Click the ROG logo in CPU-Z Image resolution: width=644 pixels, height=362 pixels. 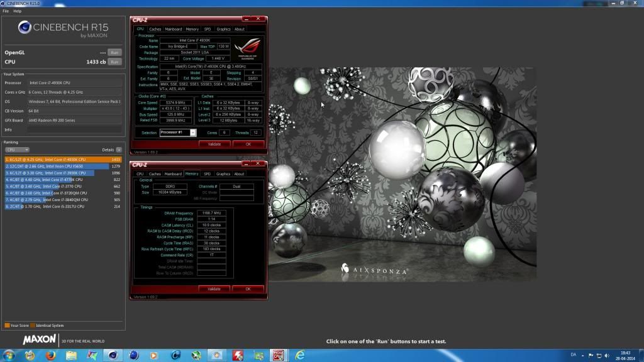tap(247, 49)
